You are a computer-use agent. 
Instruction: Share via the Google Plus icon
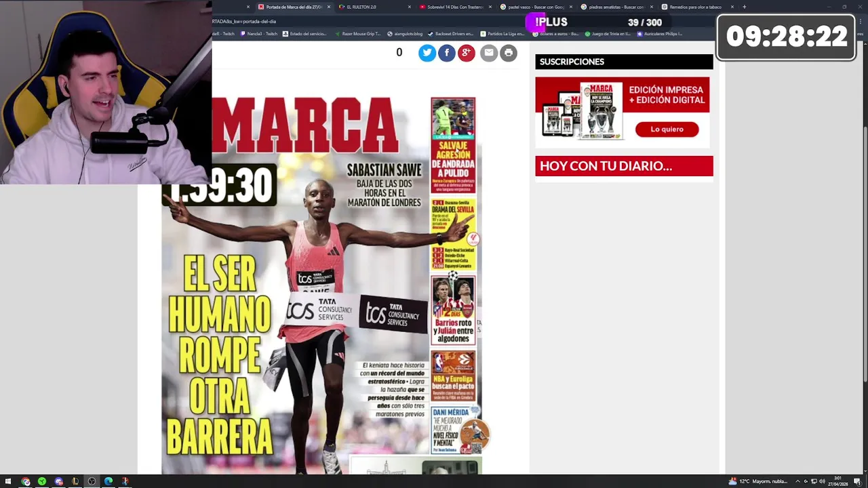(466, 53)
